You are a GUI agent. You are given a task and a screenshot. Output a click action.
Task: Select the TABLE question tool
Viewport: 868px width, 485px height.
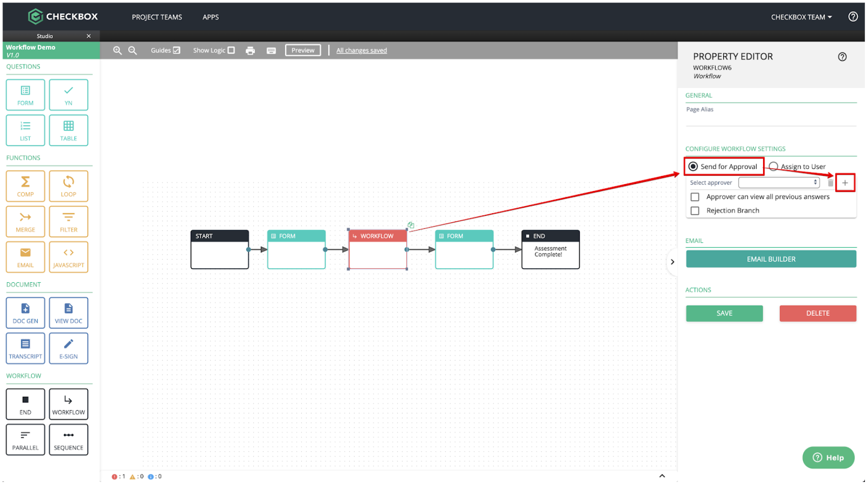point(69,131)
